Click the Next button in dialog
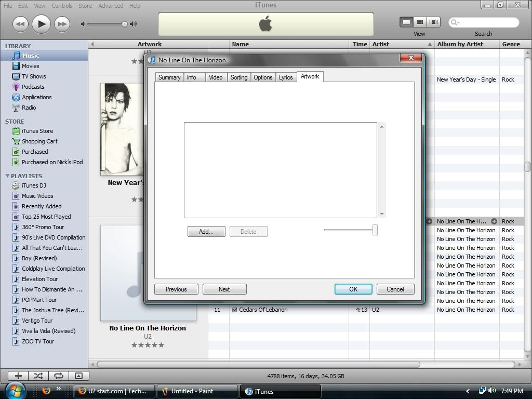 pos(224,289)
